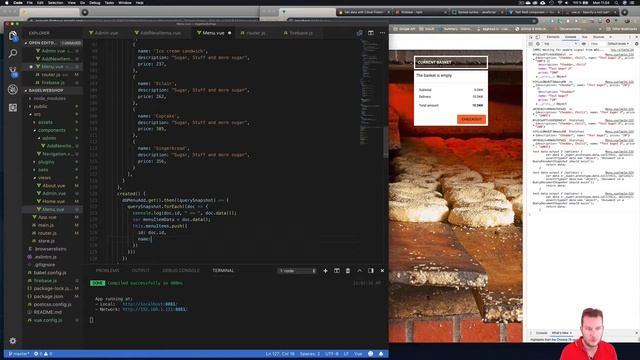Open the Output panel tab
Screen dimensions: 640x360
tap(140, 271)
